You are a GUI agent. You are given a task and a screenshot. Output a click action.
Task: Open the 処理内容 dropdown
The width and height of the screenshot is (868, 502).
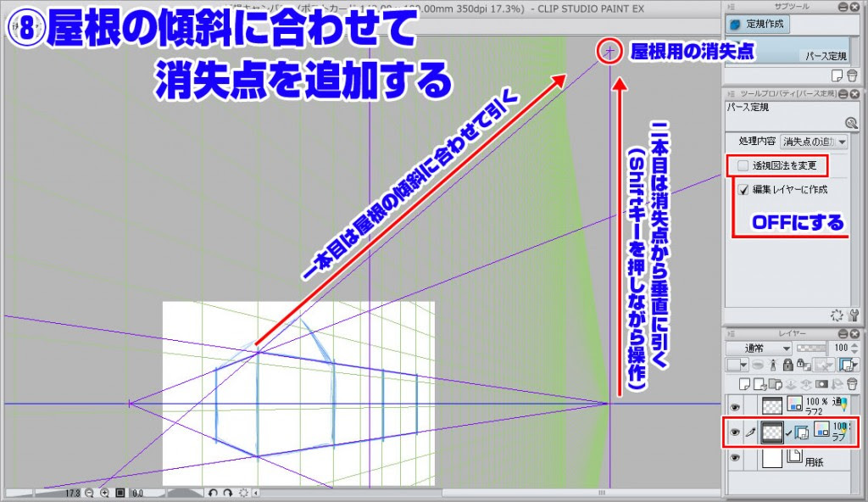[x=813, y=142]
